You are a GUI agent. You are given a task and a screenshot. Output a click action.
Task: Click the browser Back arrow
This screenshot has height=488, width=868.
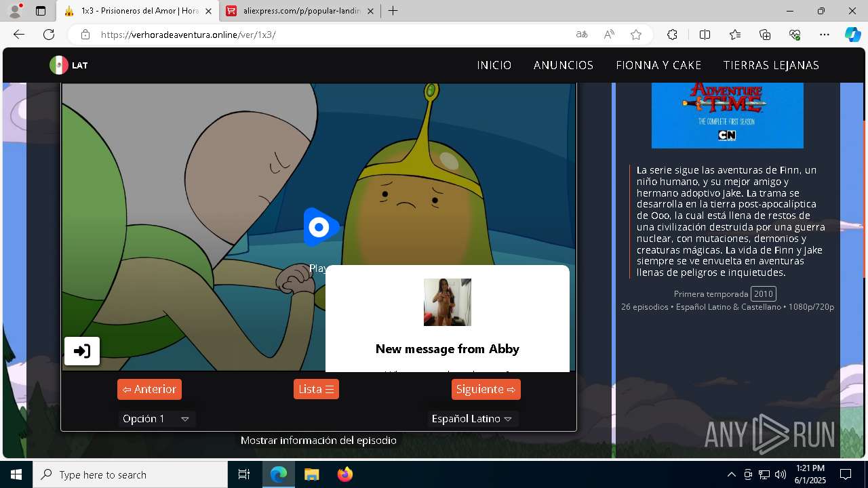click(19, 35)
